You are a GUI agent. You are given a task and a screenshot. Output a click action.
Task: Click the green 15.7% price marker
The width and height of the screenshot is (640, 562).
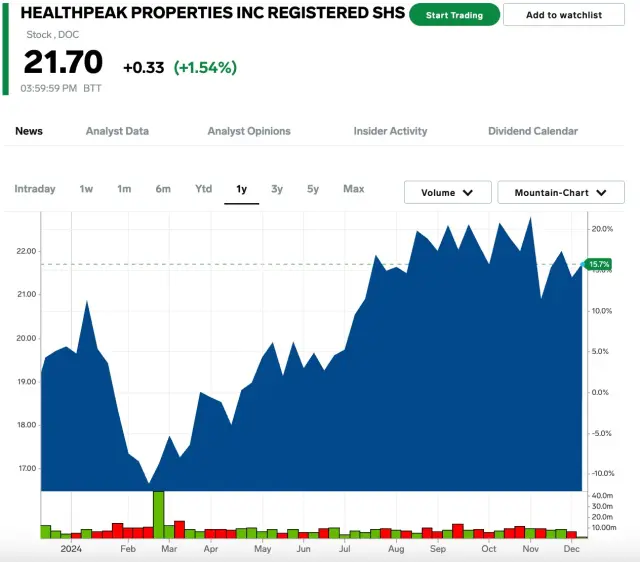pos(599,264)
